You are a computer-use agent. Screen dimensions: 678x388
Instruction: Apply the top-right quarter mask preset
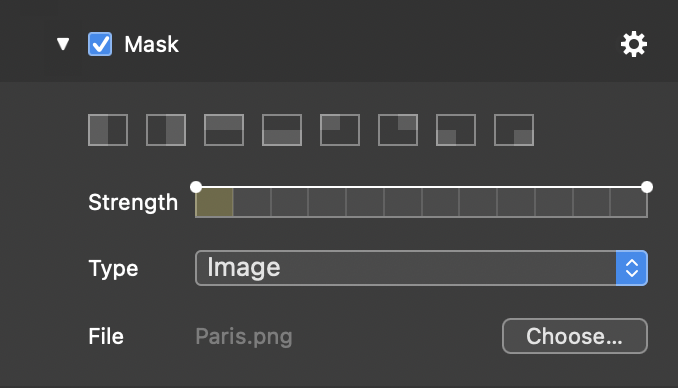(398, 130)
